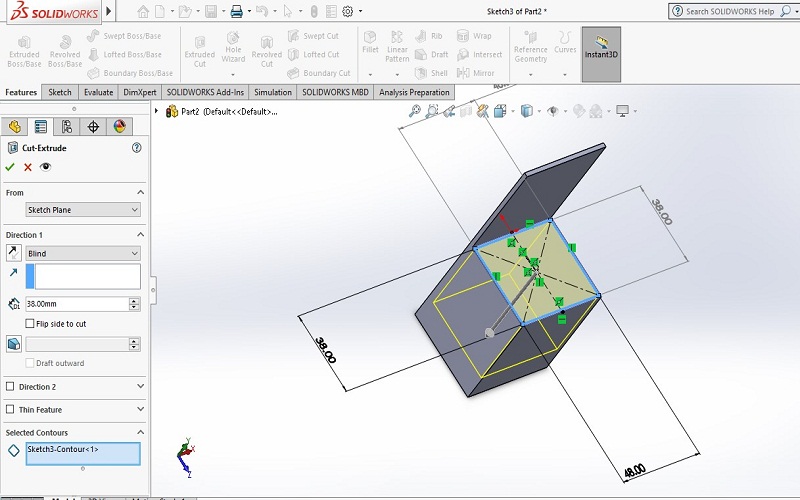The image size is (800, 500).
Task: Click the Draft On/Off icon
Action: (14, 343)
